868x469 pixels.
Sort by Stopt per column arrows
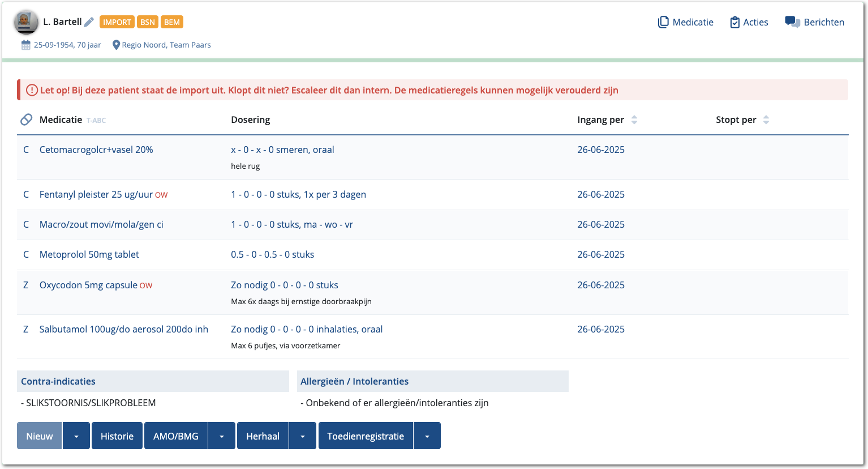[x=766, y=120]
